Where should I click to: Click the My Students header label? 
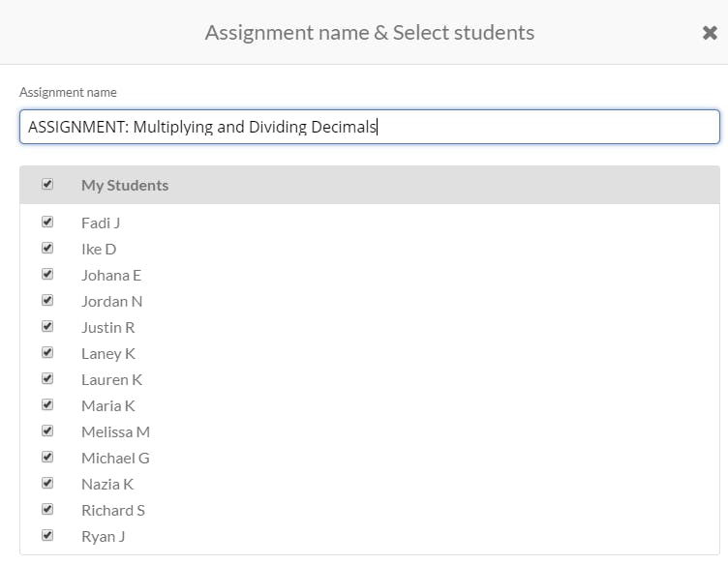click(125, 185)
